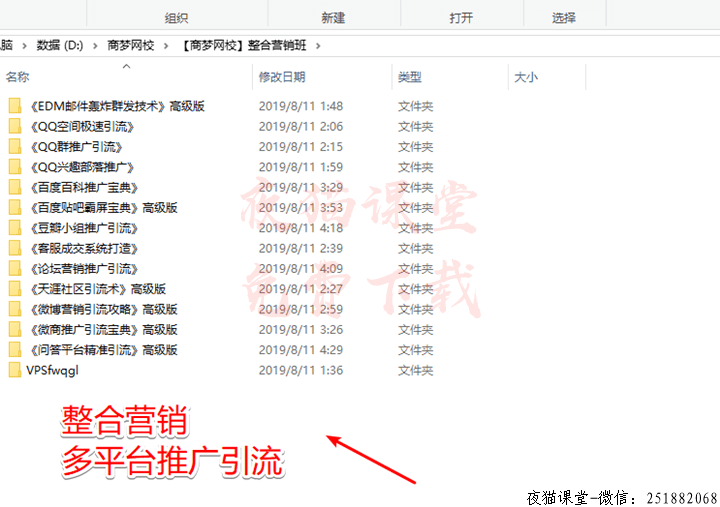Expand chevron before 数据 (D:) breadcrumb
720x507 pixels.
click(24, 45)
